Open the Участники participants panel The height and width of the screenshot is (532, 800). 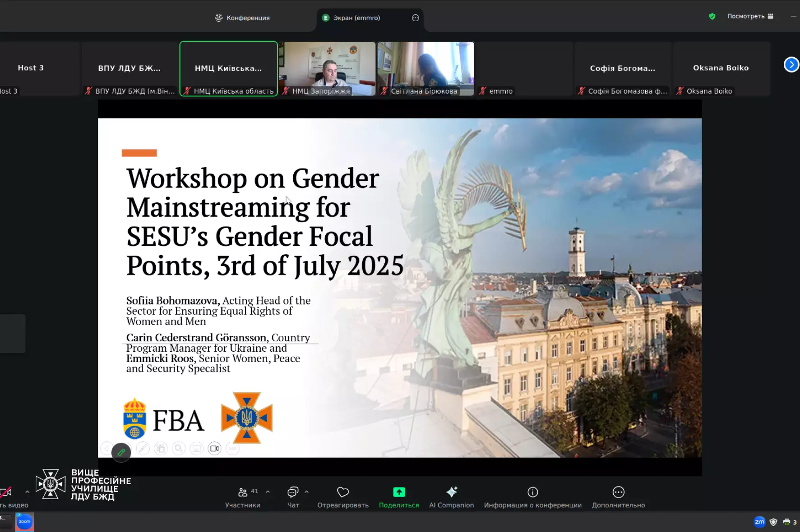[x=243, y=497]
